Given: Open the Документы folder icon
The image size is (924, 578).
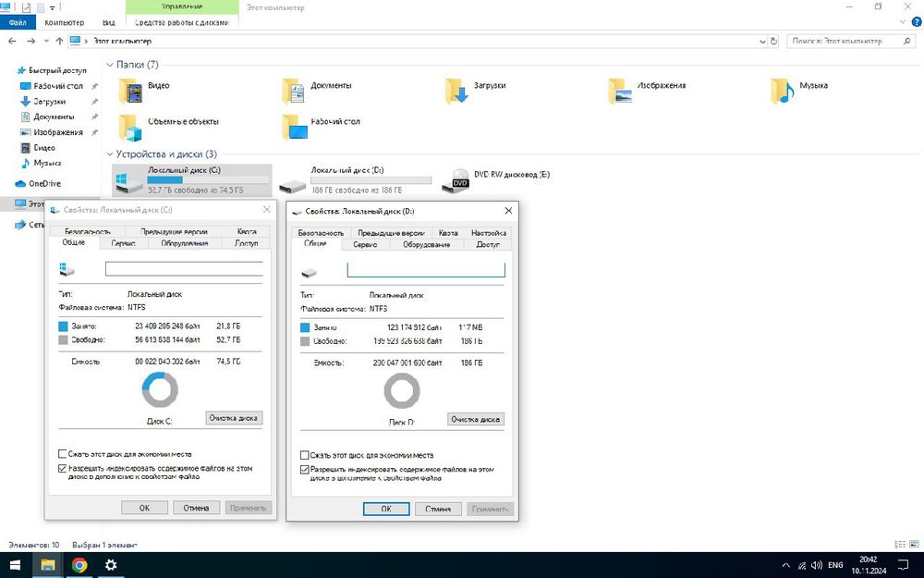Looking at the screenshot, I should (x=293, y=92).
